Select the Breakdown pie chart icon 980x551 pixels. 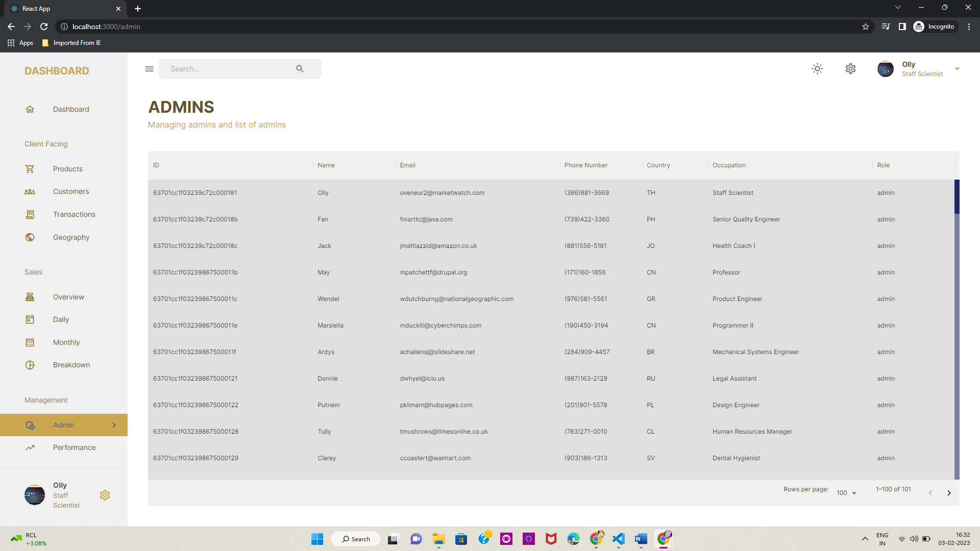[x=30, y=365]
